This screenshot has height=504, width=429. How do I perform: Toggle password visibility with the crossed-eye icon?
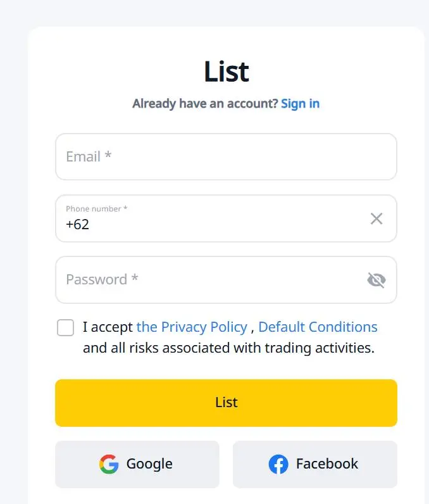tap(376, 280)
